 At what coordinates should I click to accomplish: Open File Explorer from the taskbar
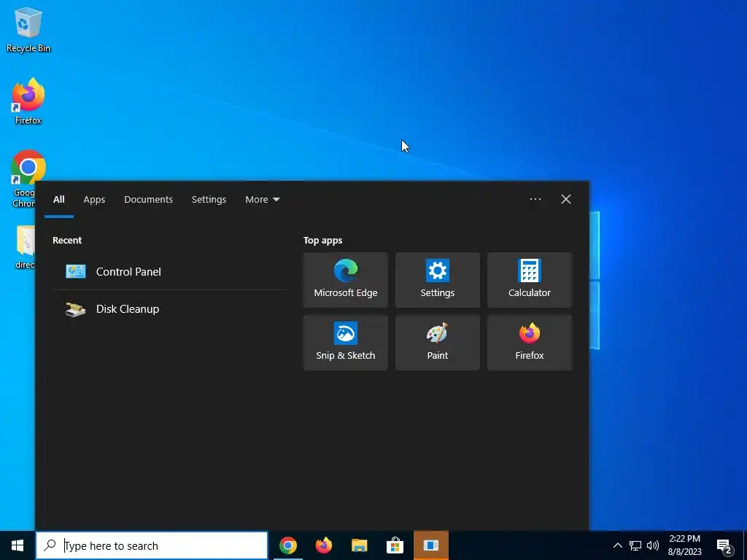pos(359,545)
